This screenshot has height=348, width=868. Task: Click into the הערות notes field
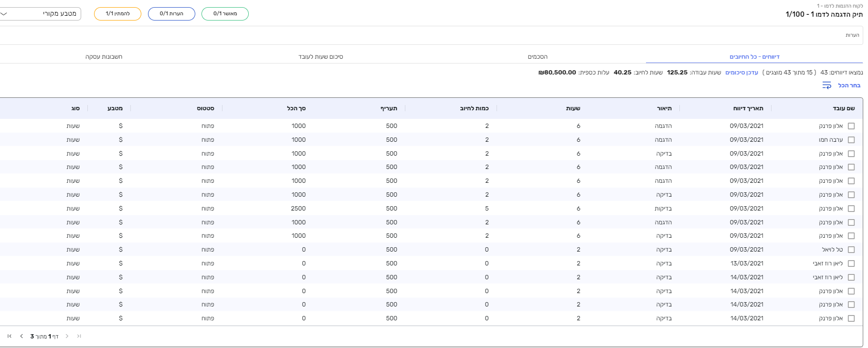(x=430, y=35)
